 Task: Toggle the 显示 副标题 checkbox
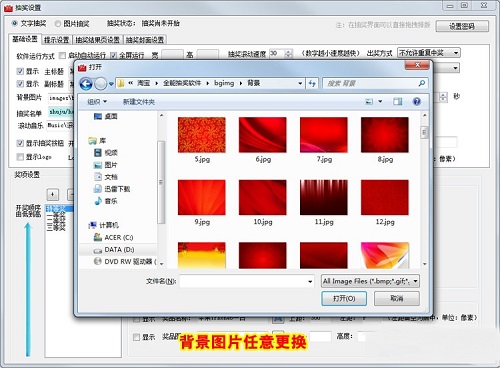[20, 84]
